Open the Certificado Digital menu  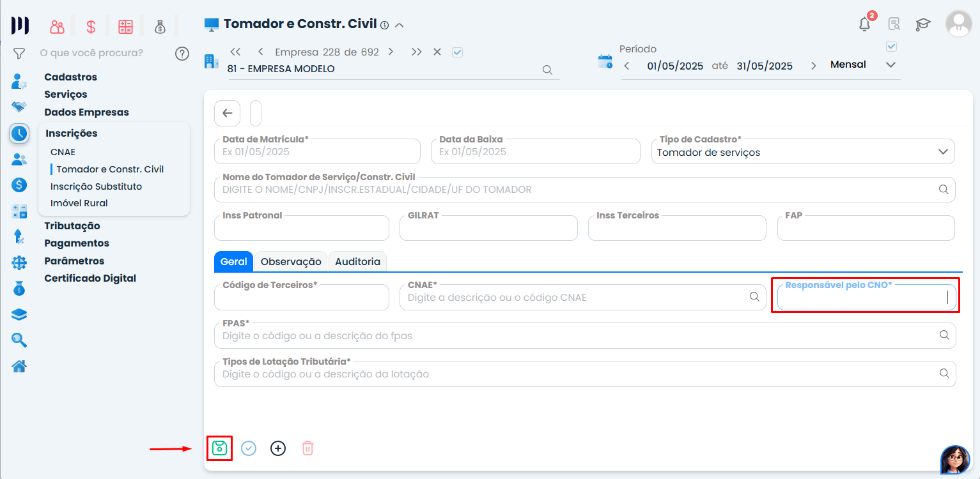coord(90,278)
